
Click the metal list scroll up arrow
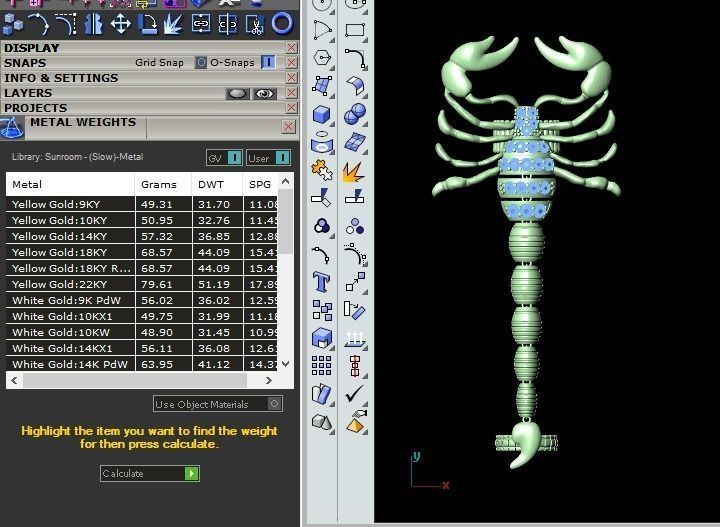(285, 181)
